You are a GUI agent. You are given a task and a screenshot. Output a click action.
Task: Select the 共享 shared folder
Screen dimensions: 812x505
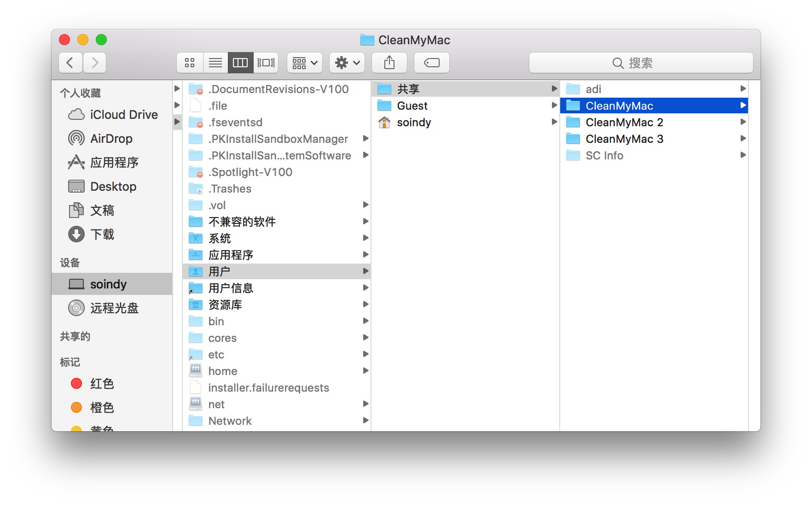point(465,89)
